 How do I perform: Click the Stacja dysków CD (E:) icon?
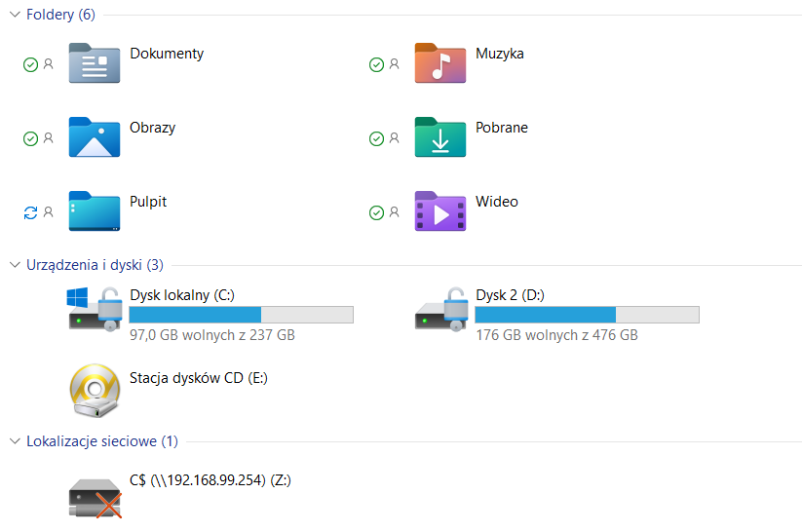click(95, 391)
